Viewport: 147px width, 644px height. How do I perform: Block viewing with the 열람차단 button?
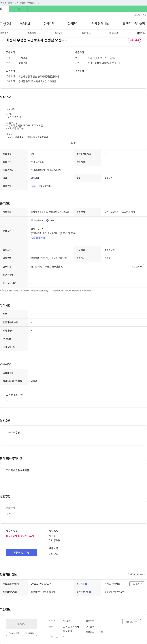29,633
